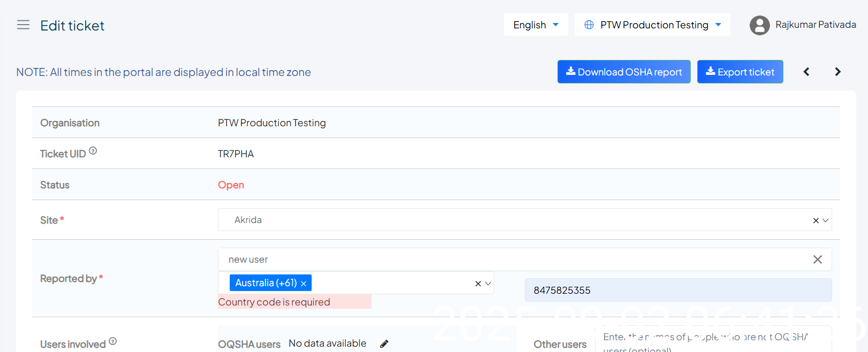The width and height of the screenshot is (868, 352).
Task: Clear the Reported by name field
Action: [817, 259]
